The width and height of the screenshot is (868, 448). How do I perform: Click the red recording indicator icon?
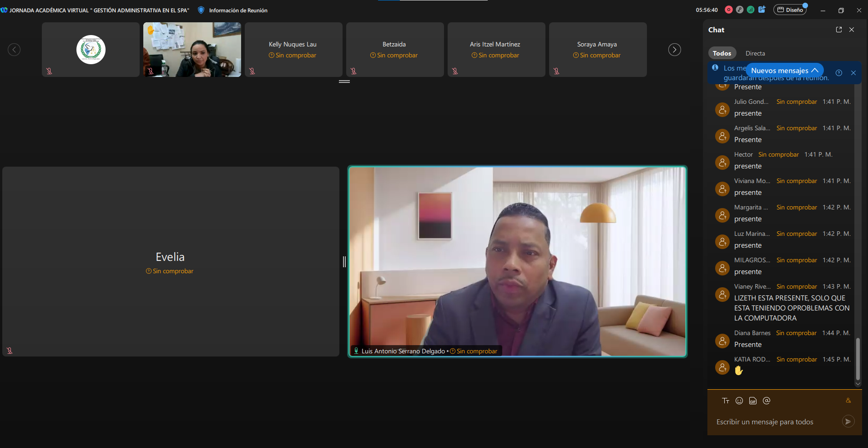pyautogui.click(x=729, y=10)
